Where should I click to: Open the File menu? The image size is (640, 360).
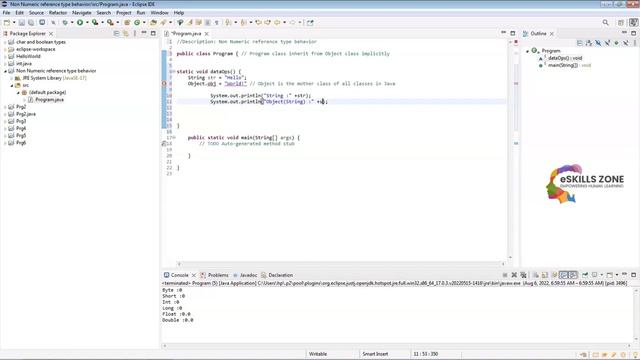(7, 13)
